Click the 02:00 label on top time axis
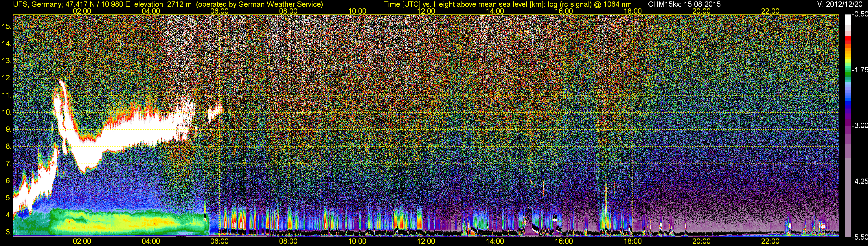This screenshot has width=868, height=246. [82, 11]
